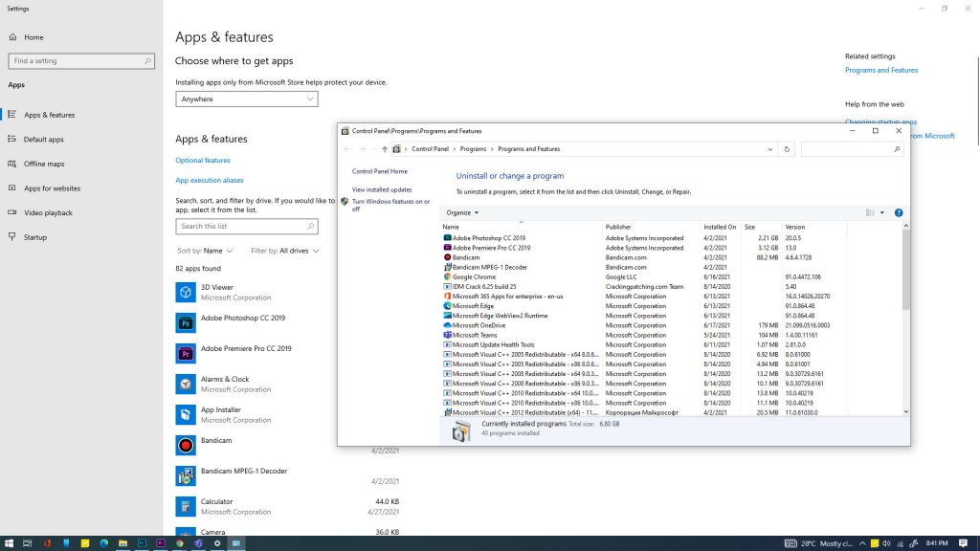Select Google Chrome in the programs list
This screenshot has width=980, height=551.
tap(644, 277)
